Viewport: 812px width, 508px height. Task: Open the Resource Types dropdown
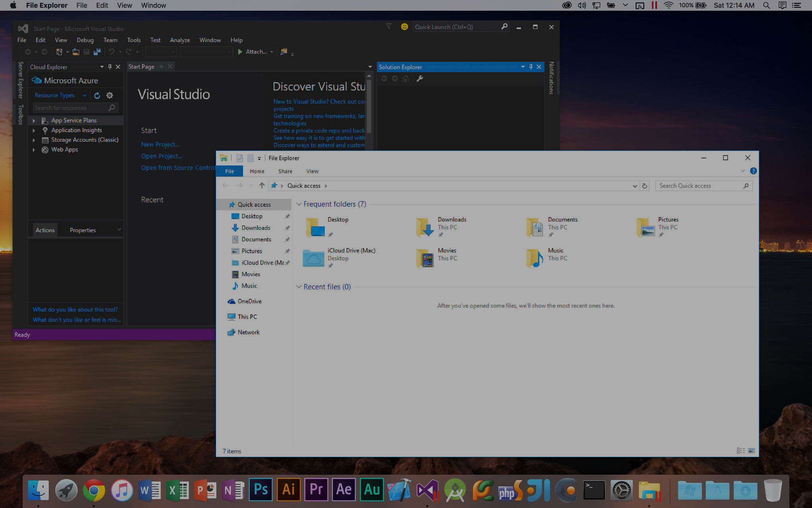pyautogui.click(x=84, y=96)
